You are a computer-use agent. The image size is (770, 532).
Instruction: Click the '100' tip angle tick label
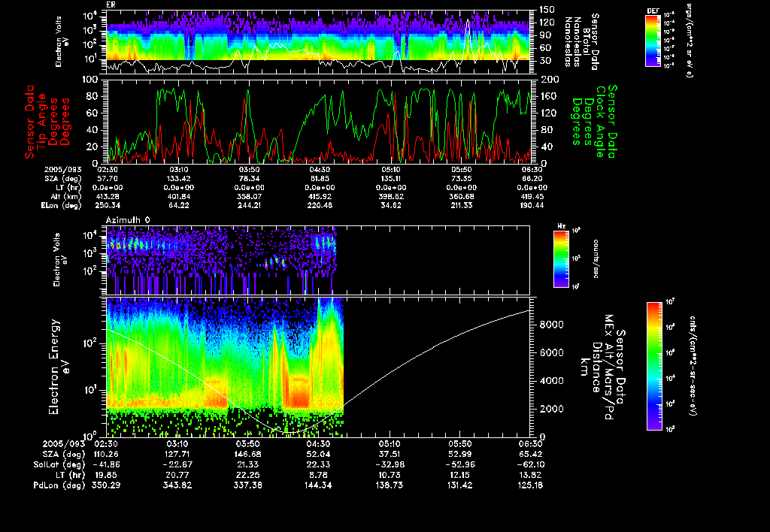pos(91,80)
